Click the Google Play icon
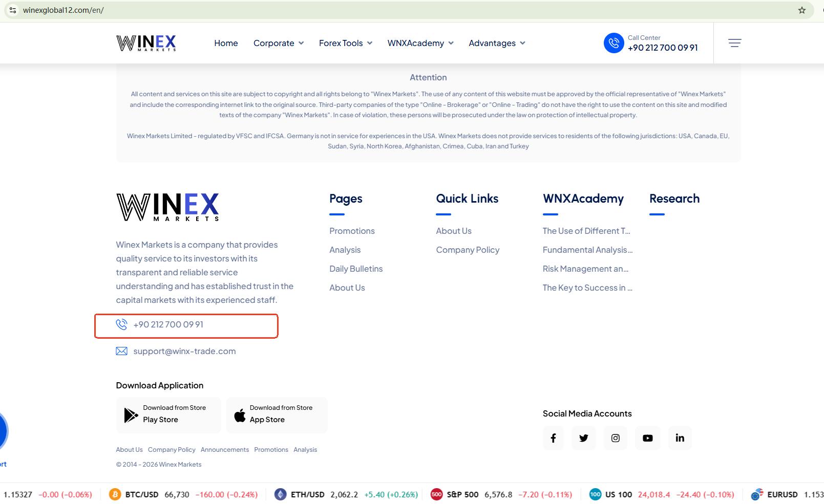Viewport: 824px width, 504px height. pyautogui.click(x=131, y=414)
